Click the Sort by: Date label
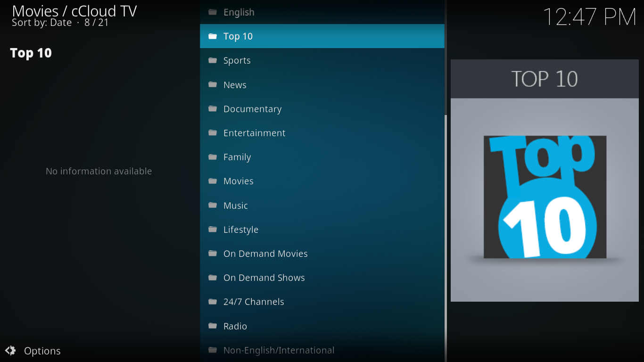The image size is (644, 362). pos(42,23)
